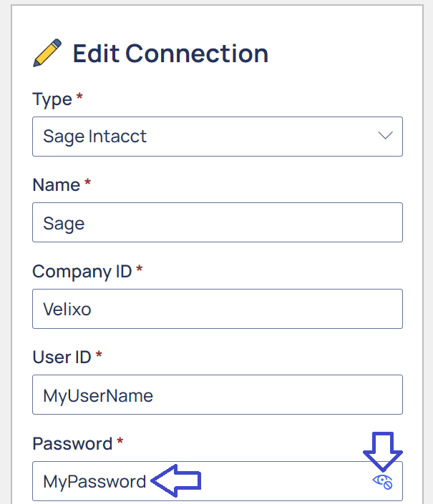Image resolution: width=433 pixels, height=504 pixels.
Task: Click the red asterisk beside Password
Action: pos(120,440)
